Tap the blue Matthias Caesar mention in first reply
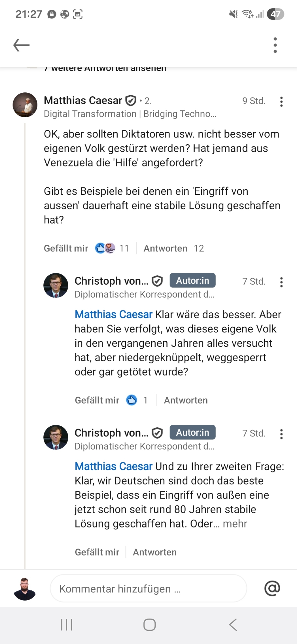 point(114,314)
